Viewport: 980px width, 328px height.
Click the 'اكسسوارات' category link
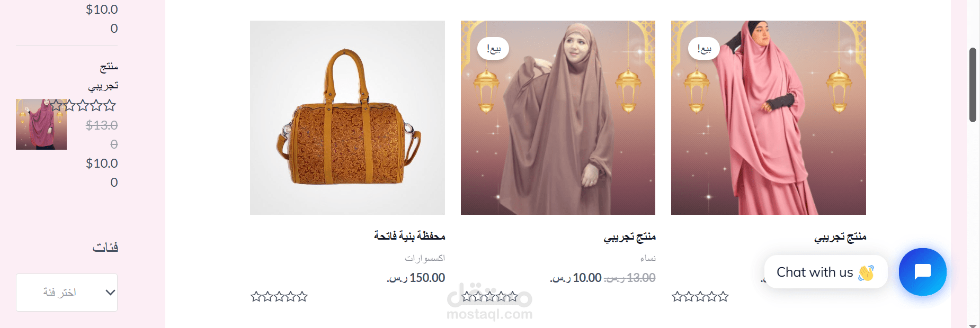pos(425,258)
